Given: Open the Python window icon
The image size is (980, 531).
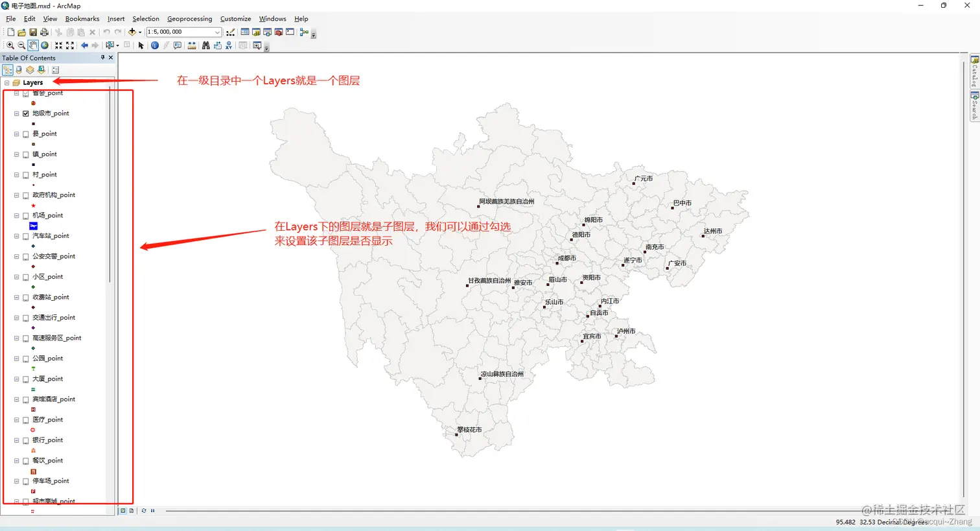Looking at the screenshot, I should pyautogui.click(x=290, y=32).
